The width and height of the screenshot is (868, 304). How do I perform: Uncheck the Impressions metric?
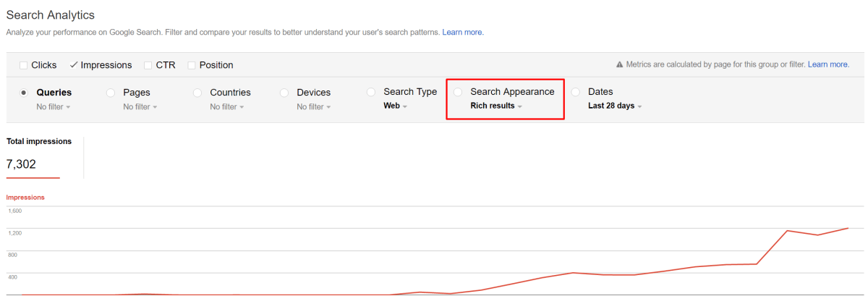(x=74, y=65)
